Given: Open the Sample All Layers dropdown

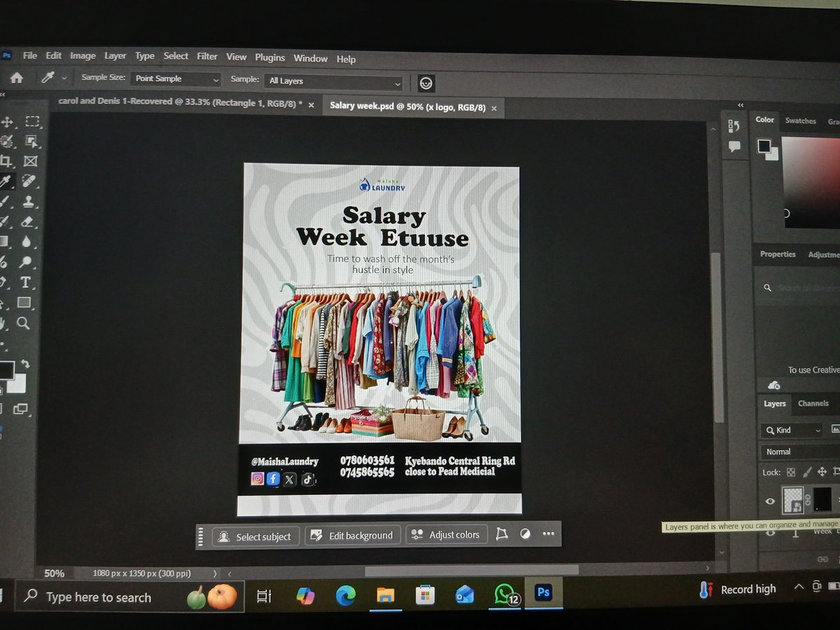Looking at the screenshot, I should (334, 82).
